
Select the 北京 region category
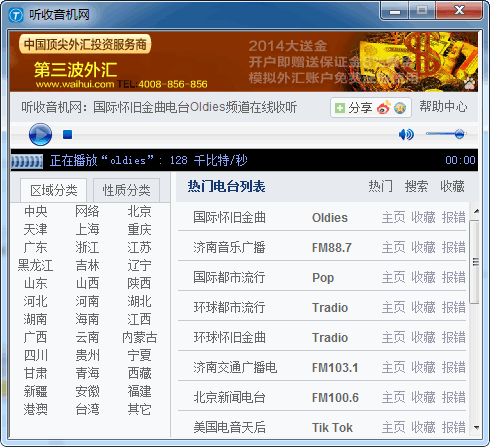(139, 211)
